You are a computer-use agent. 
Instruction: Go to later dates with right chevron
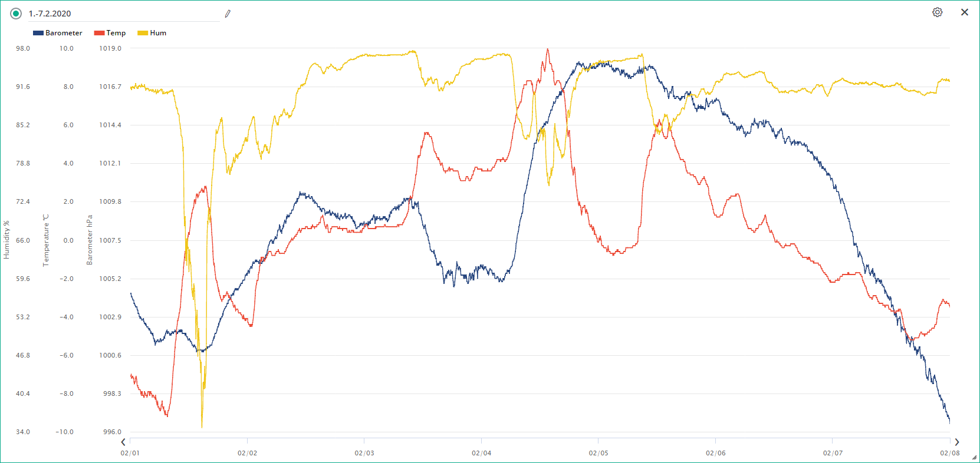click(x=956, y=442)
